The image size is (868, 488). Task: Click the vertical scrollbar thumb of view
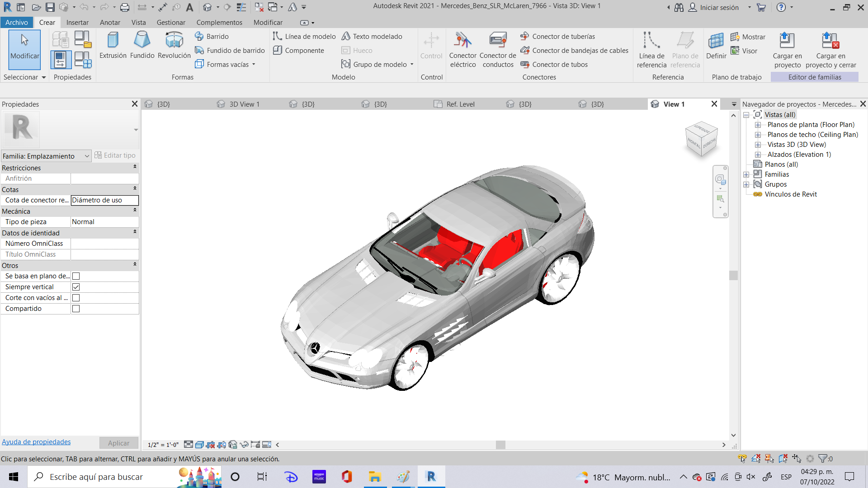click(733, 275)
